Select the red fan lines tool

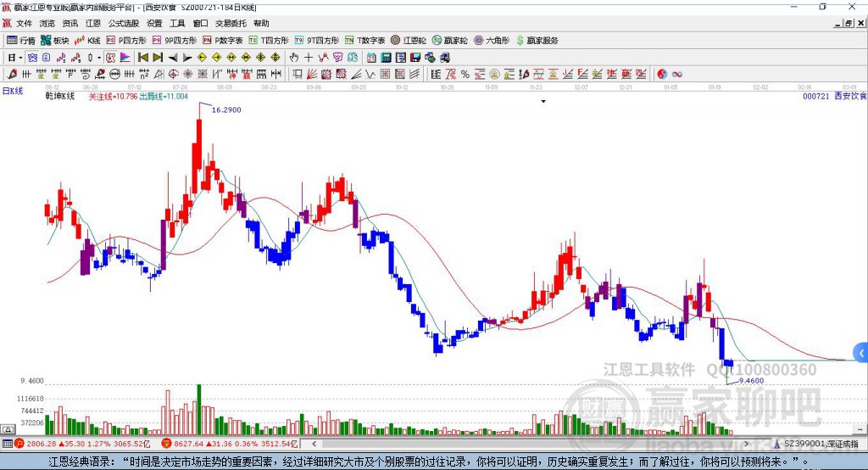pos(312,74)
